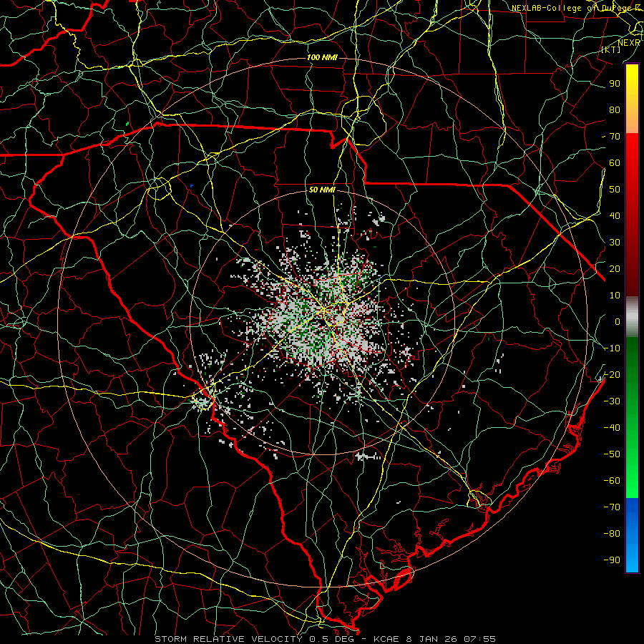The height and width of the screenshot is (644, 644).
Task: Click STORM RELATIVE VELOCITY in bottom caption
Action: (228, 639)
